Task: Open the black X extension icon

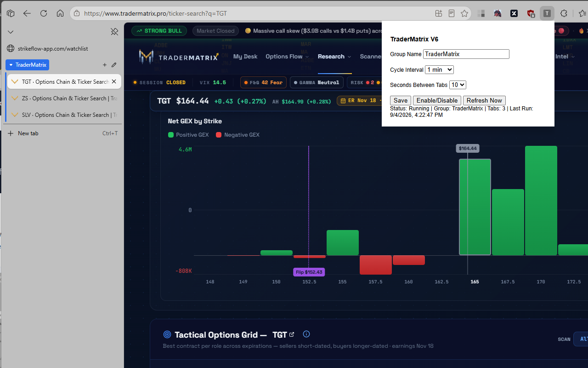Action: tap(514, 13)
